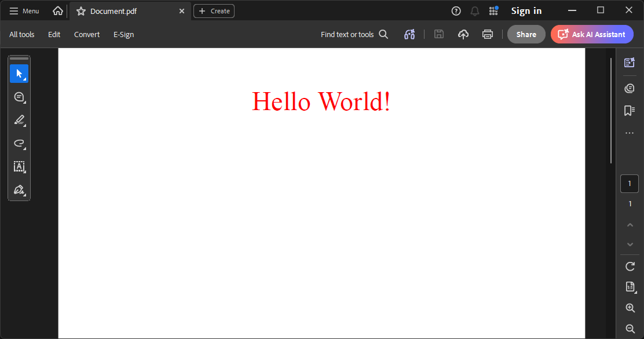Open the Add comment tool

[19, 97]
